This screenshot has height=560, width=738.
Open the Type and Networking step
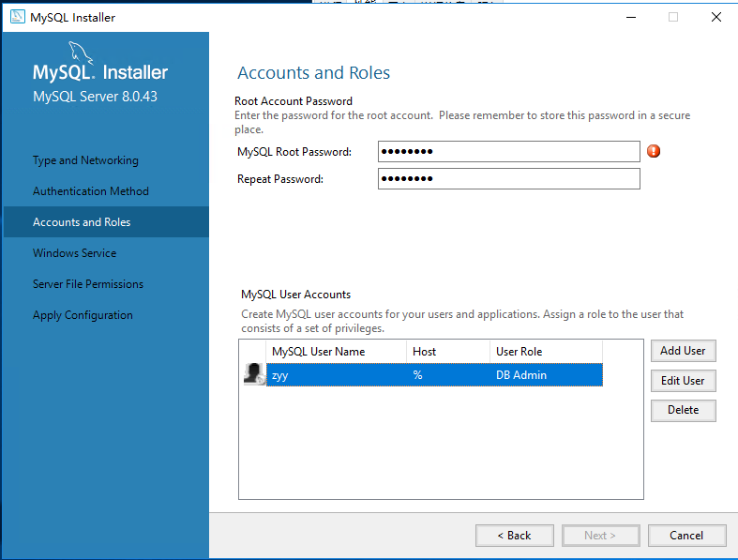[85, 160]
